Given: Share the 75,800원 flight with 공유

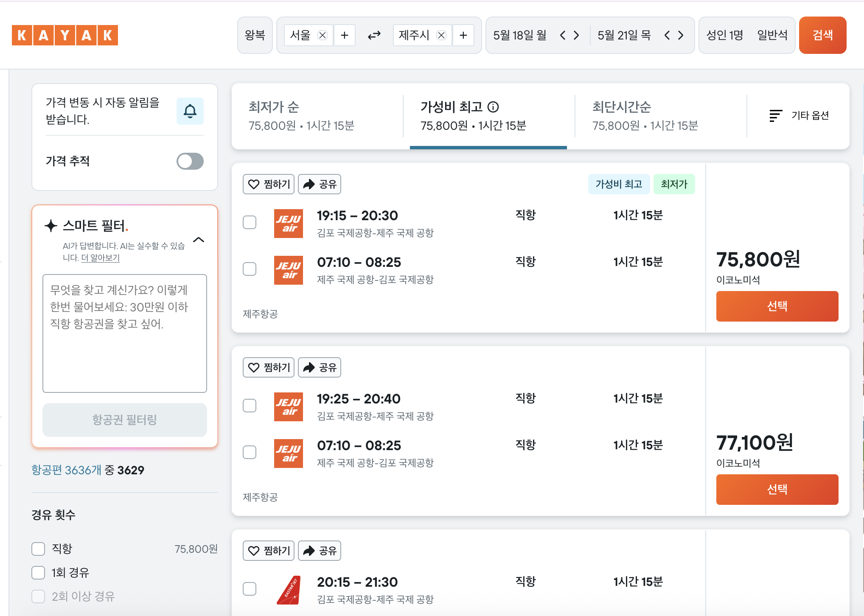Looking at the screenshot, I should [x=320, y=184].
